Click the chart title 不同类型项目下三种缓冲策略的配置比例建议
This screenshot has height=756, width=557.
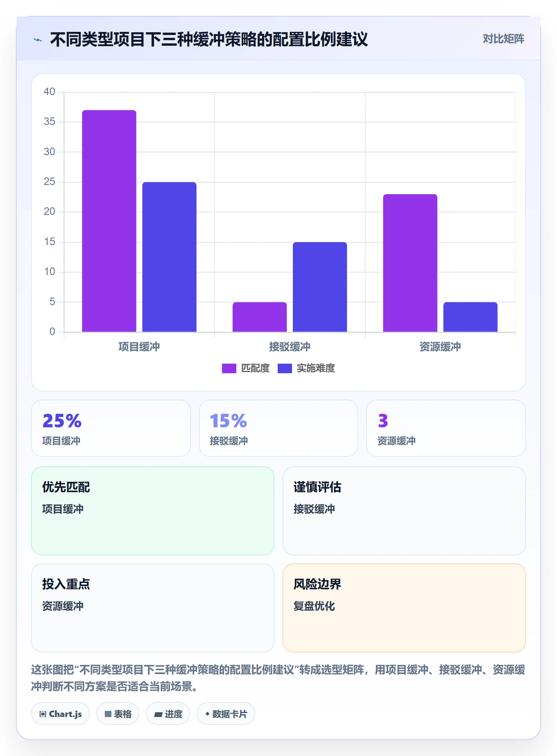coord(209,39)
